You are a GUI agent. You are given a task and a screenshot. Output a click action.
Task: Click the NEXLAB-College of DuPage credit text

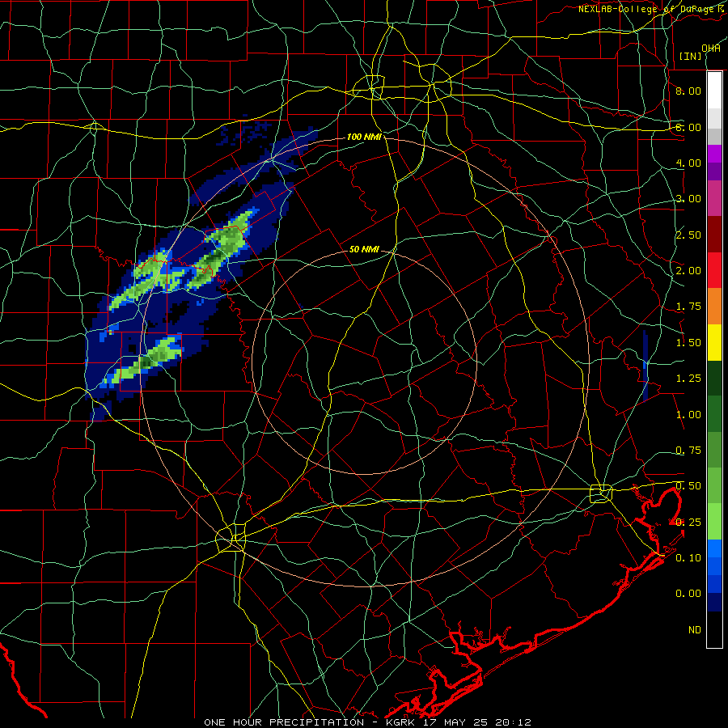(653, 9)
